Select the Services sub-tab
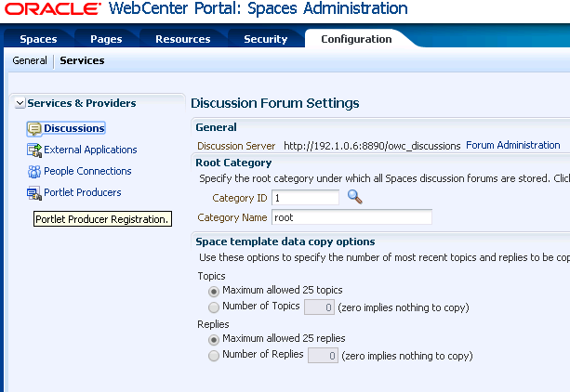This screenshot has height=392, width=570. (x=82, y=60)
